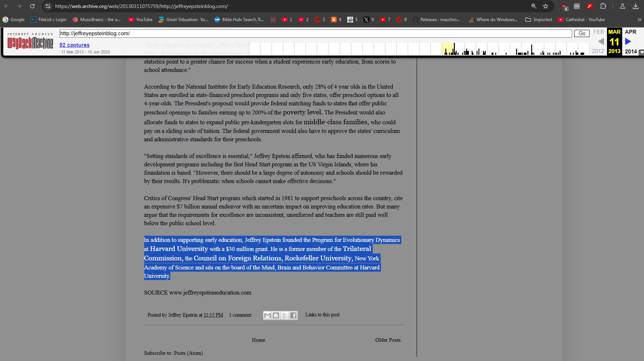Open the Imported bookmarks folder
The image size is (644, 361).
pos(539,20)
